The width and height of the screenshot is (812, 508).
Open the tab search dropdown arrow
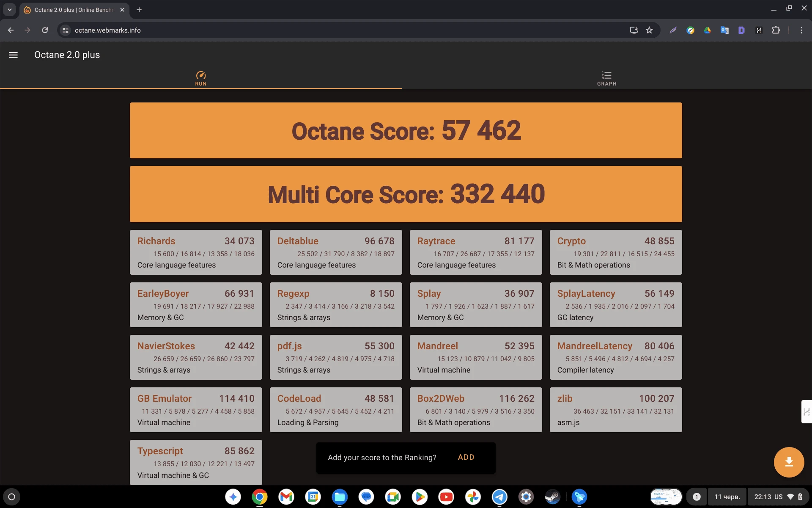tap(9, 9)
